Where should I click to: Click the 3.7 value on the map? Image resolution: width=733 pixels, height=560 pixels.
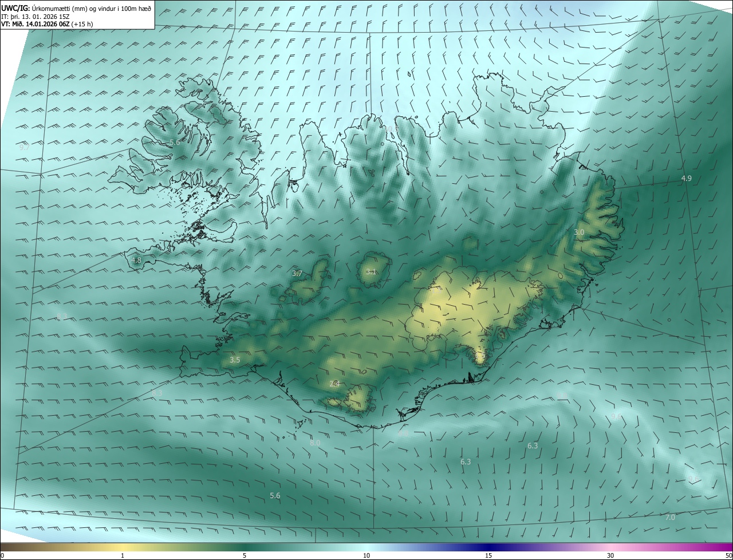pyautogui.click(x=297, y=274)
